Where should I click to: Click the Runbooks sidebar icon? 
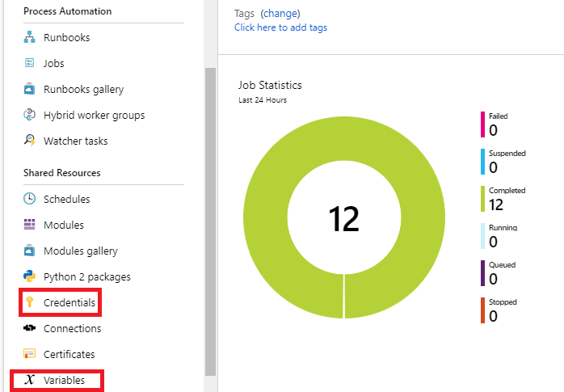[30, 37]
